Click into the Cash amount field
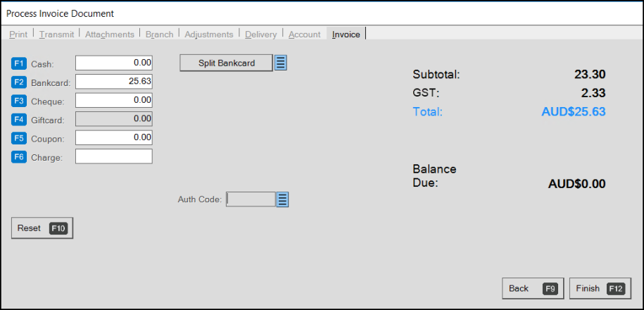This screenshot has width=644, height=310. pyautogui.click(x=114, y=63)
